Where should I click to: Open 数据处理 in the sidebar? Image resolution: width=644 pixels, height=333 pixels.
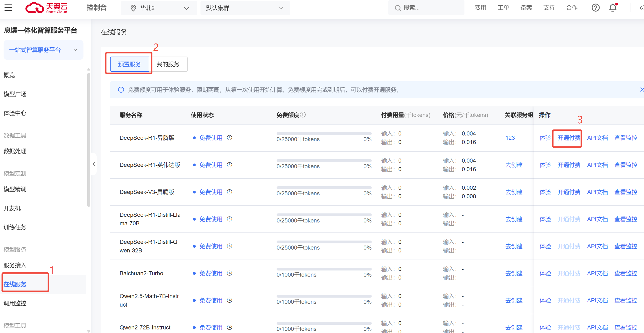pyautogui.click(x=15, y=151)
